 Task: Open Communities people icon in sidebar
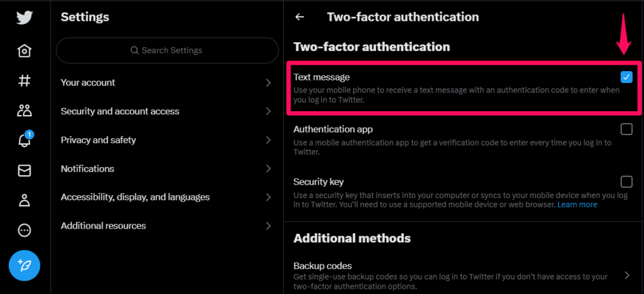click(25, 110)
